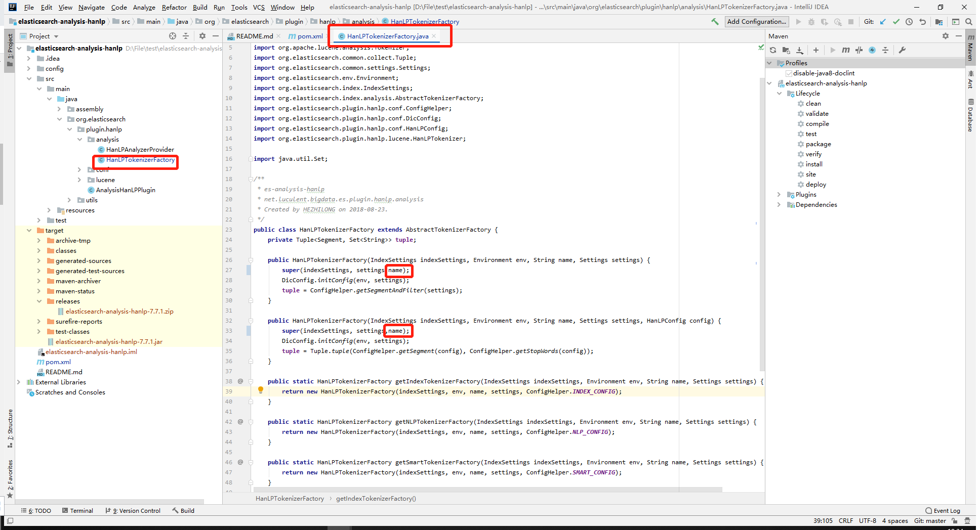Toggle the read-only lock icon in status bar
Viewport: 980px width, 530px height.
(x=955, y=521)
